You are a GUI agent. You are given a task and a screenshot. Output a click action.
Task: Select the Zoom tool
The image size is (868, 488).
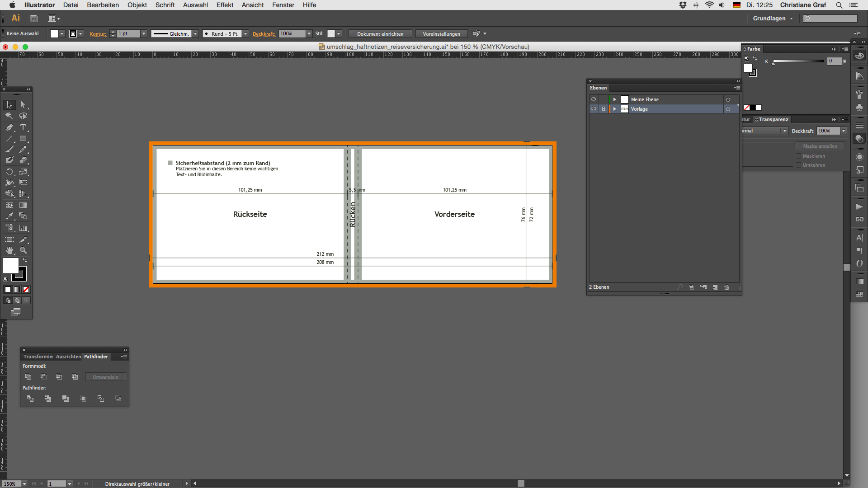coord(23,250)
